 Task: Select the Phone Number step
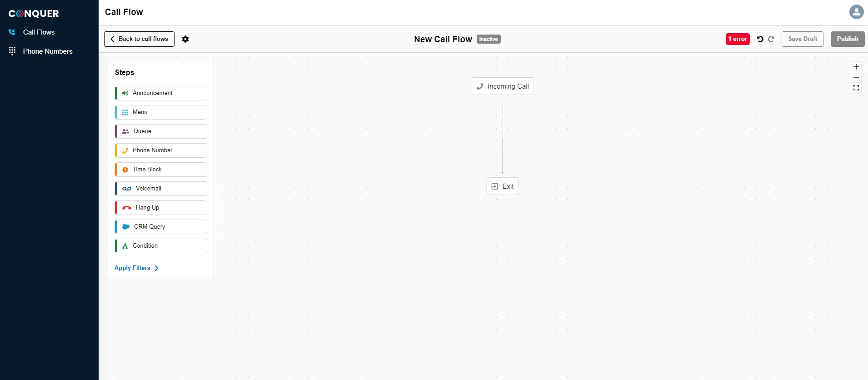tap(161, 150)
